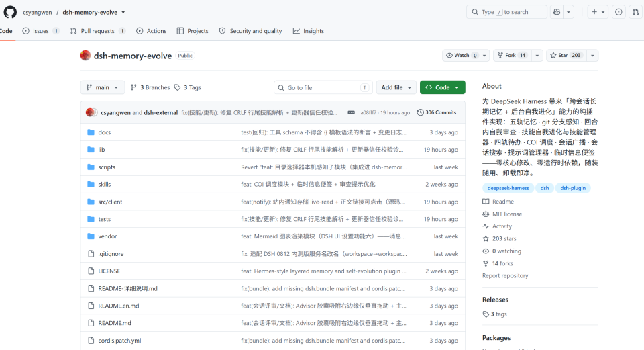
Task: Switch to the Insights tab
Action: tap(309, 31)
